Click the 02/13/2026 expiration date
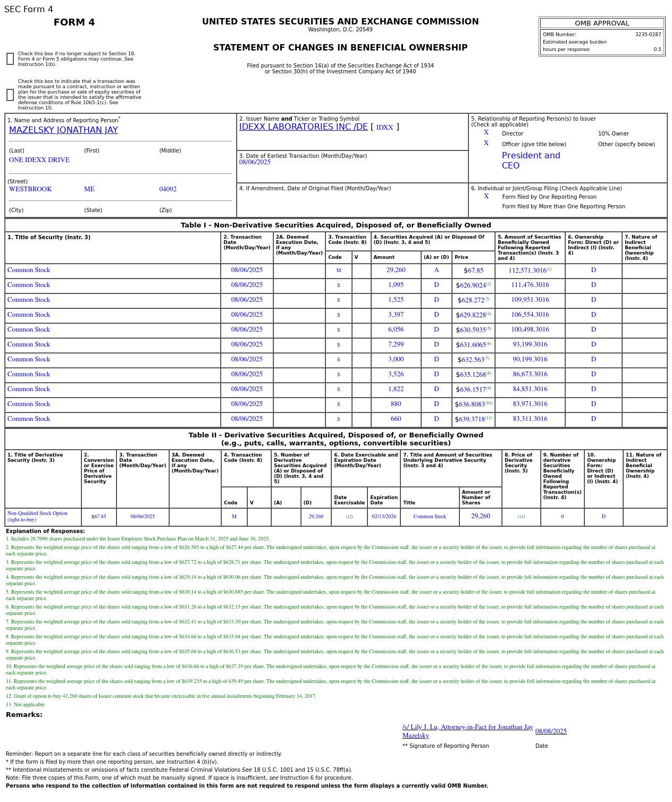The height and width of the screenshot is (802, 672). pyautogui.click(x=383, y=517)
